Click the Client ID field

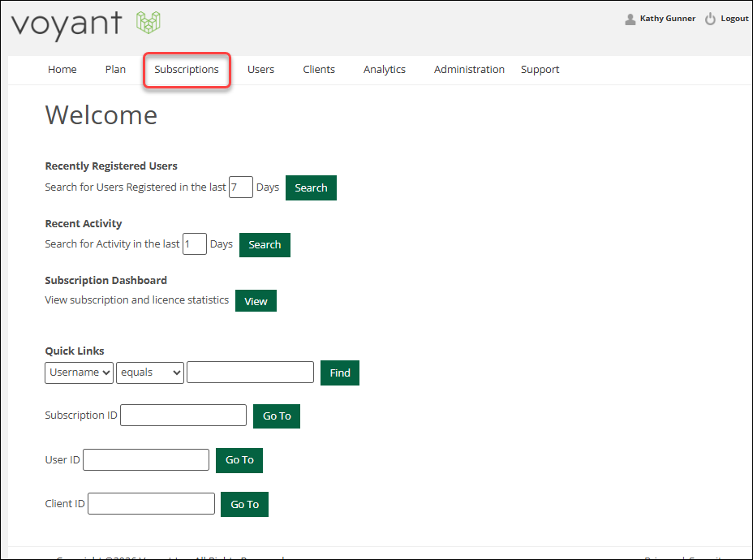pyautogui.click(x=151, y=503)
